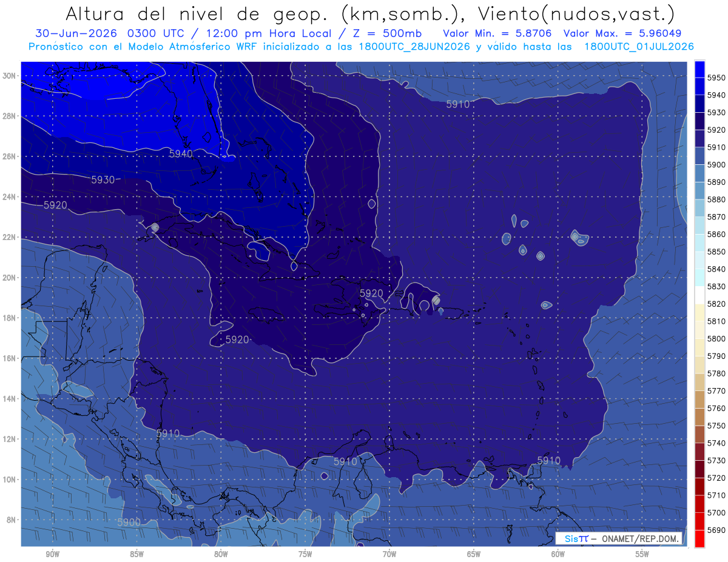Image resolution: width=728 pixels, height=562 pixels.
Task: Click the bright blue colorbar swatch above 5950
Action: tap(699, 69)
